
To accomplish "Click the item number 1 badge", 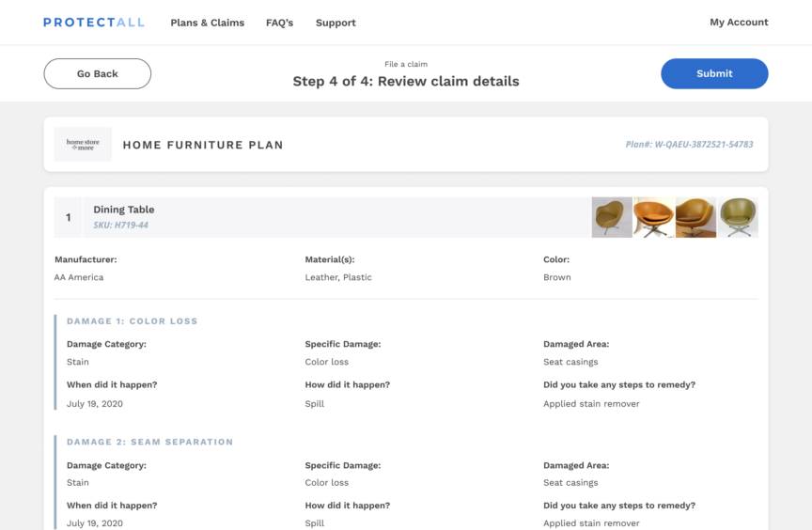I will (68, 217).
